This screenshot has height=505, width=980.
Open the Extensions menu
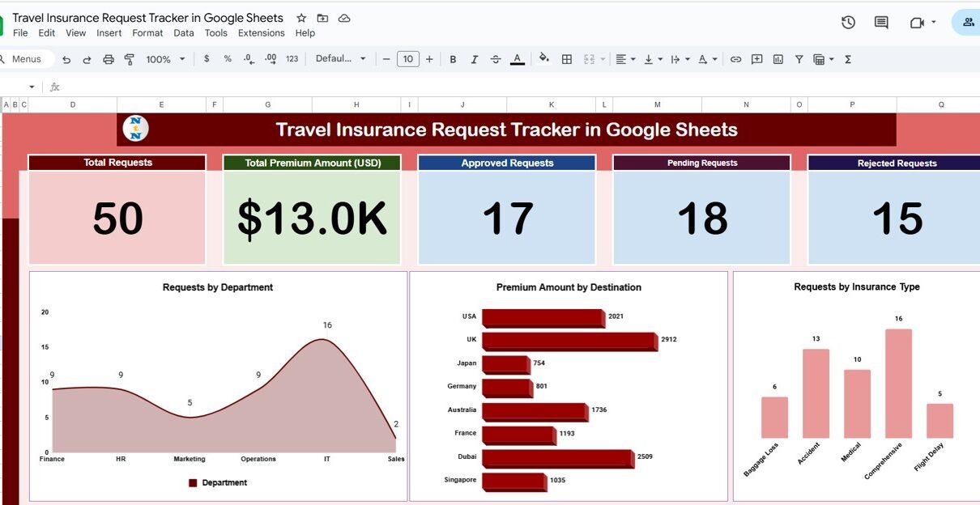pyautogui.click(x=261, y=33)
